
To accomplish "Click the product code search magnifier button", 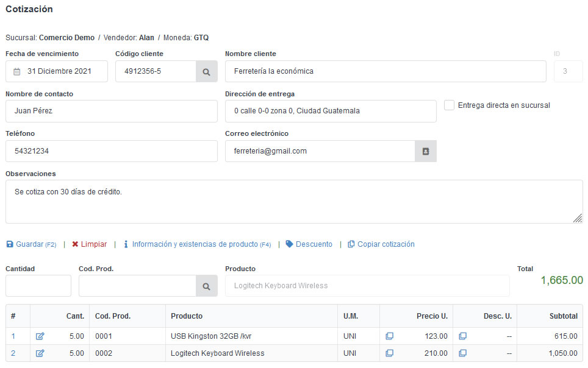I will click(x=206, y=286).
